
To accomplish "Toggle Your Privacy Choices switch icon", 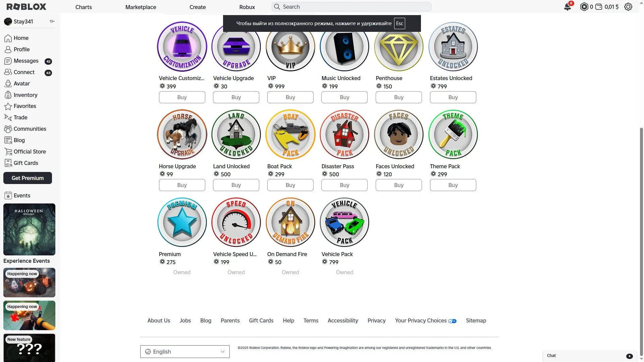I will (452, 321).
